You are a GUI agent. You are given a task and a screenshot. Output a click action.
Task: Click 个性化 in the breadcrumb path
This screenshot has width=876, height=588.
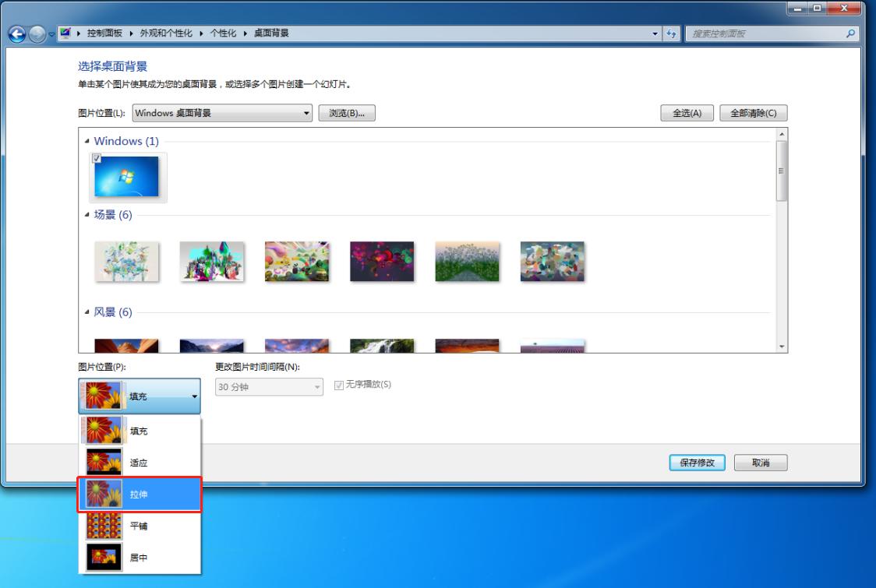pyautogui.click(x=224, y=33)
